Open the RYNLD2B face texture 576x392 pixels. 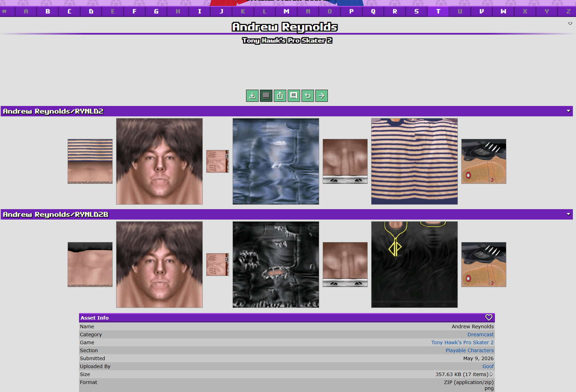click(159, 265)
